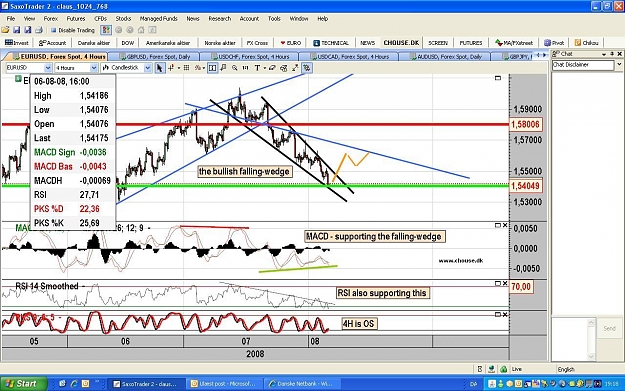Open the Chikou view button
Image resolution: width=625 pixels, height=391 pixels.
pyautogui.click(x=586, y=43)
